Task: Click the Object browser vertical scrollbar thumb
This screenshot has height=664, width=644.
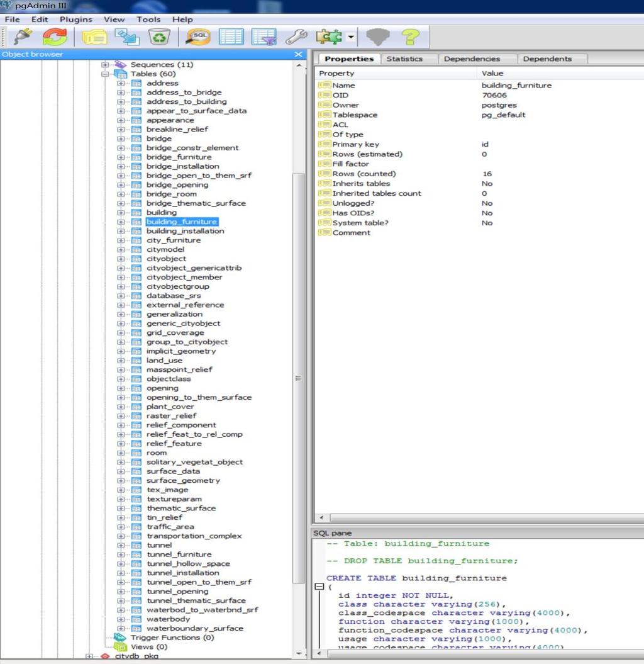Action: tap(299, 378)
